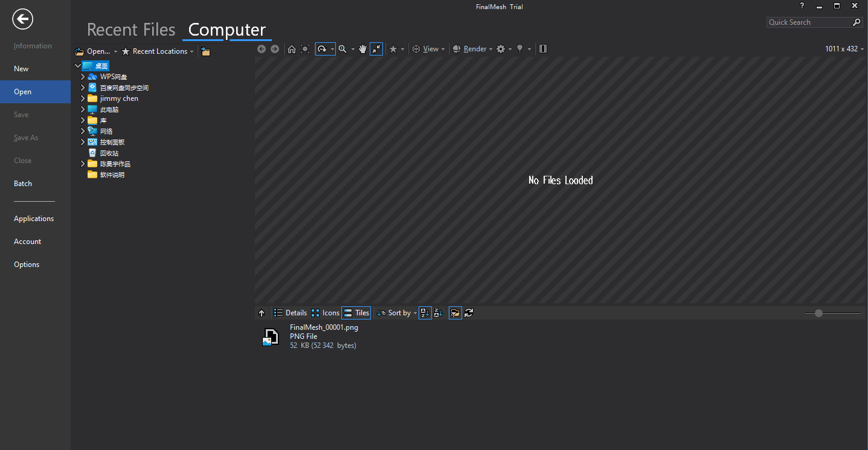Screen dimensions: 868x450
Task: Switch sort order to Z-A descending
Action: (x=439, y=313)
